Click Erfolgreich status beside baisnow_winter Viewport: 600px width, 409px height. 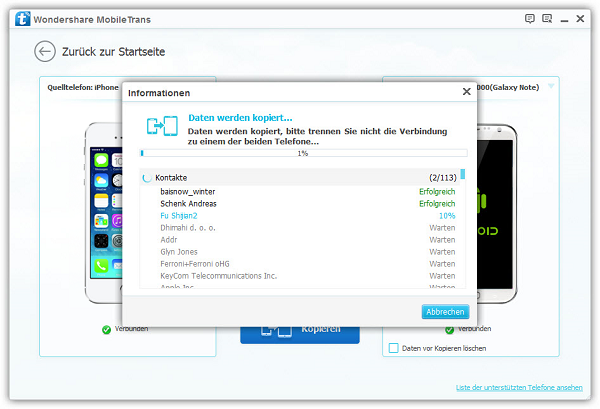point(437,192)
